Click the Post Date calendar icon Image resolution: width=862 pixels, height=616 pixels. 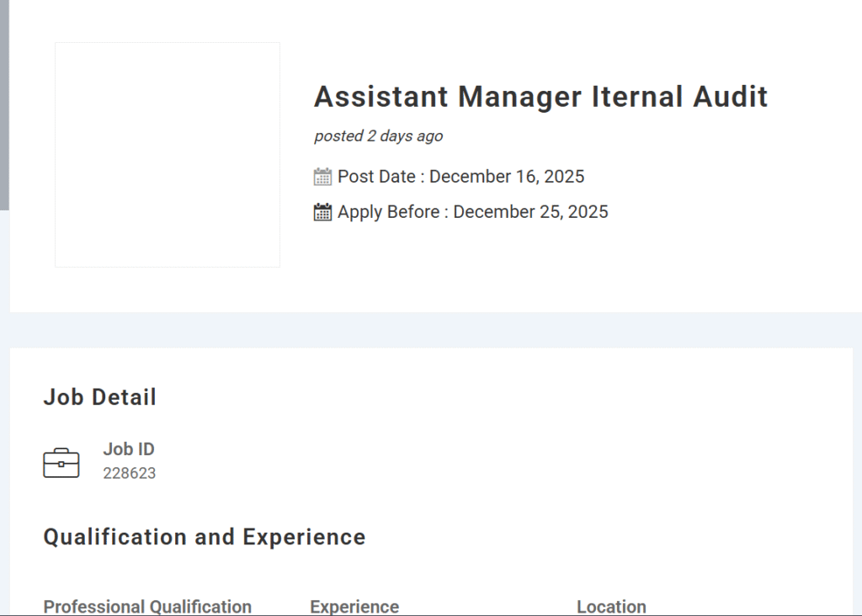(323, 177)
